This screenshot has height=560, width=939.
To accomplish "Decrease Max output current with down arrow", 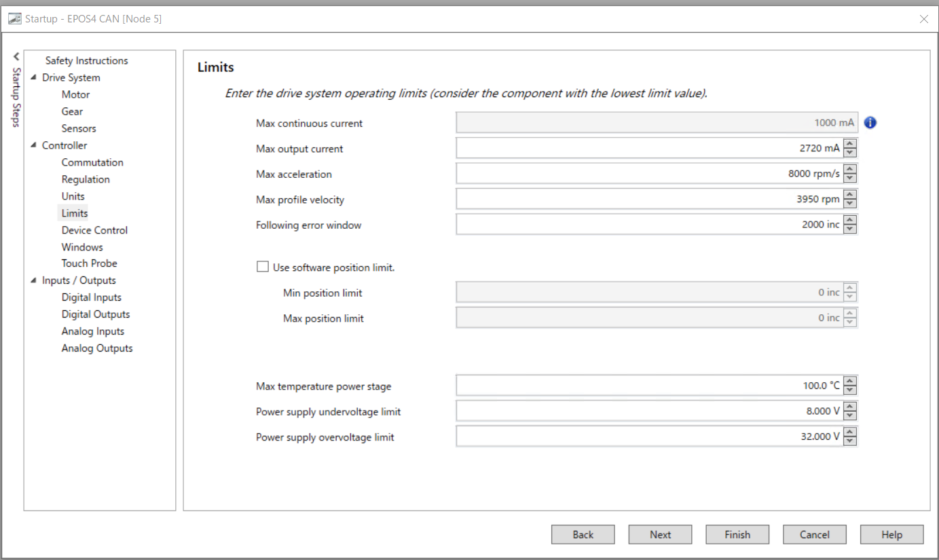I will pos(850,153).
